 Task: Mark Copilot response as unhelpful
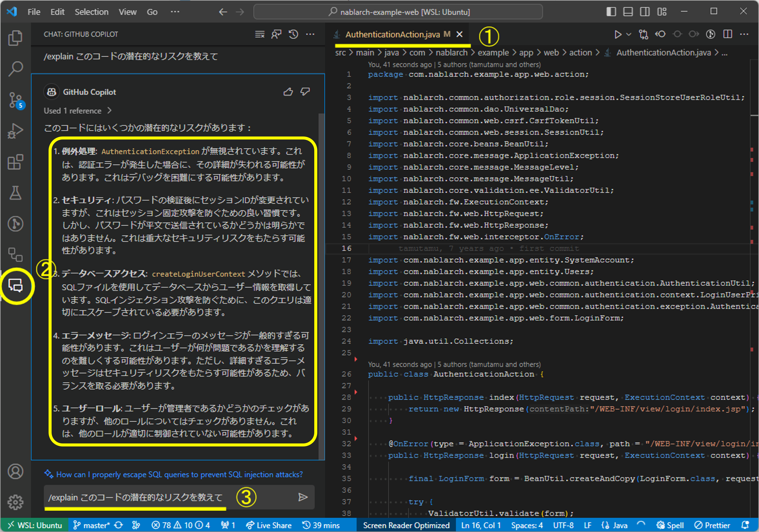(305, 92)
